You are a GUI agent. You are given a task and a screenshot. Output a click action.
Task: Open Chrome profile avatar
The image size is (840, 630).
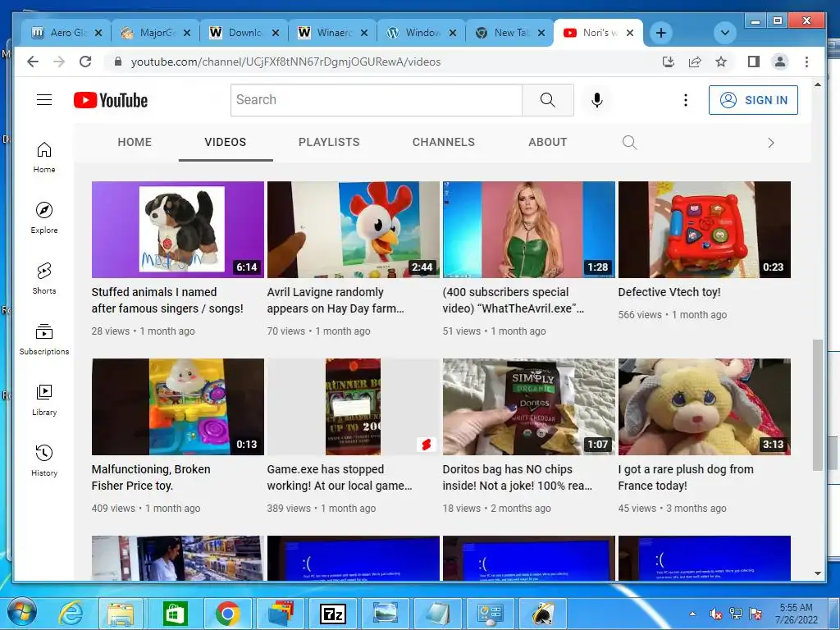(x=780, y=62)
